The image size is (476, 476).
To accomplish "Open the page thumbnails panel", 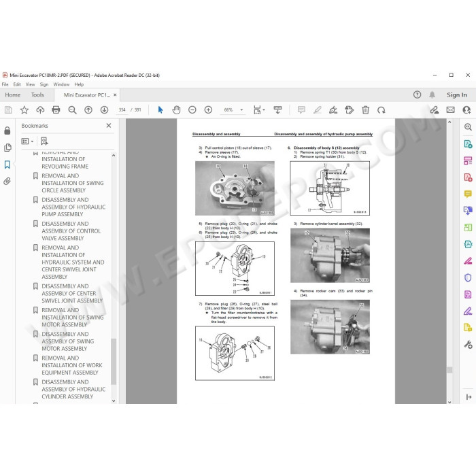I will tap(7, 148).
